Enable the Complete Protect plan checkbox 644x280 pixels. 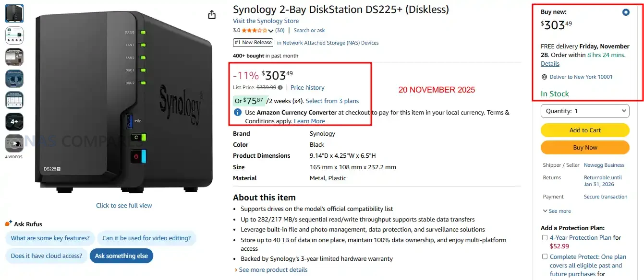coord(545,257)
